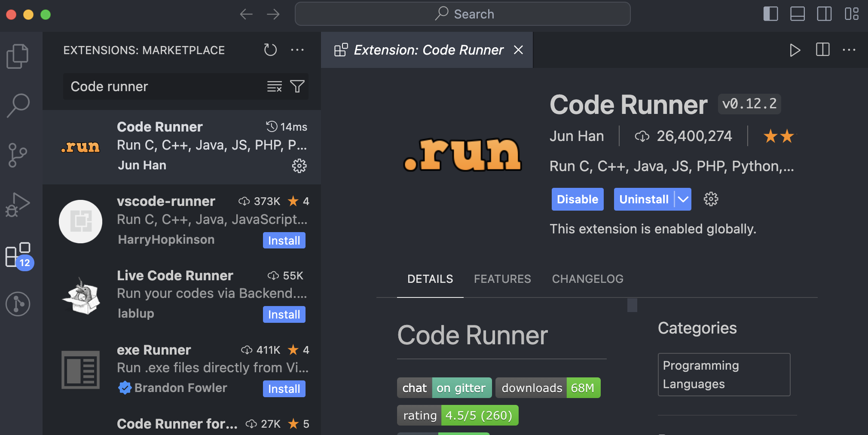Open the Source Control view
The image size is (868, 435).
pos(18,155)
